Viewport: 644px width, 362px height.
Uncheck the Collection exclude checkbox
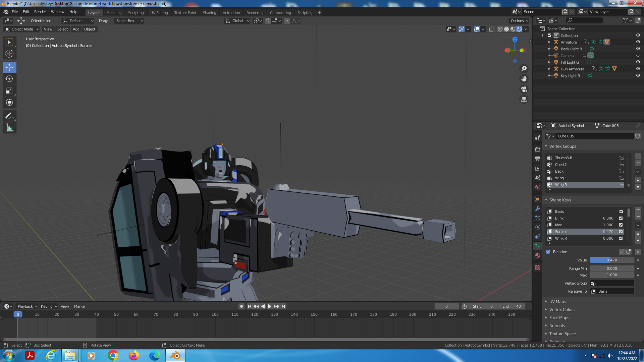pos(549,36)
